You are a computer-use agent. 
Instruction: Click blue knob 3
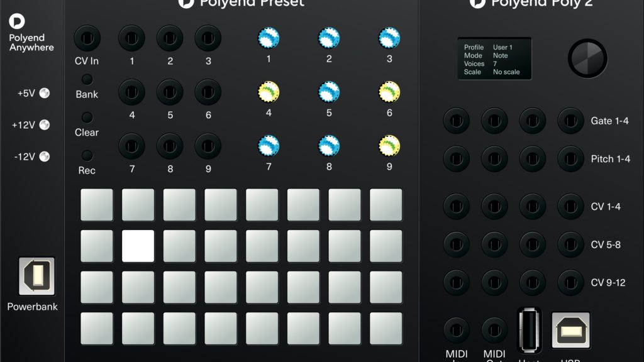tap(389, 38)
